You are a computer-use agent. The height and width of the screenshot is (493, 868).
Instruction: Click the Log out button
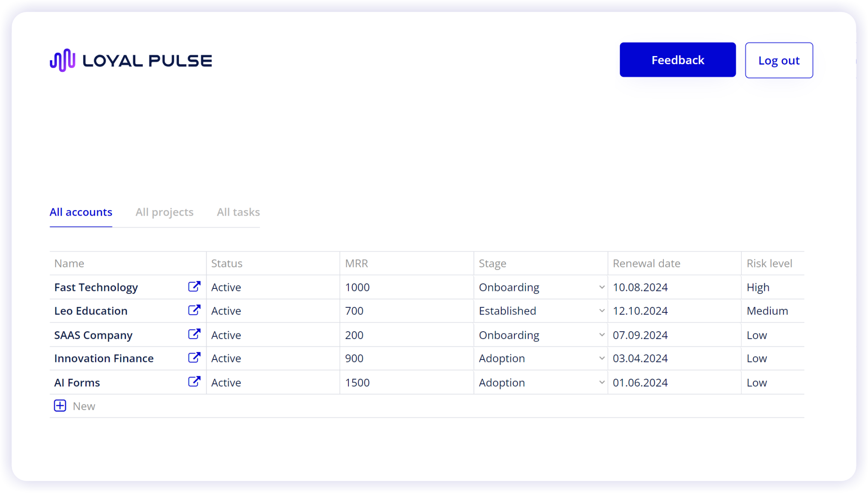click(x=779, y=60)
